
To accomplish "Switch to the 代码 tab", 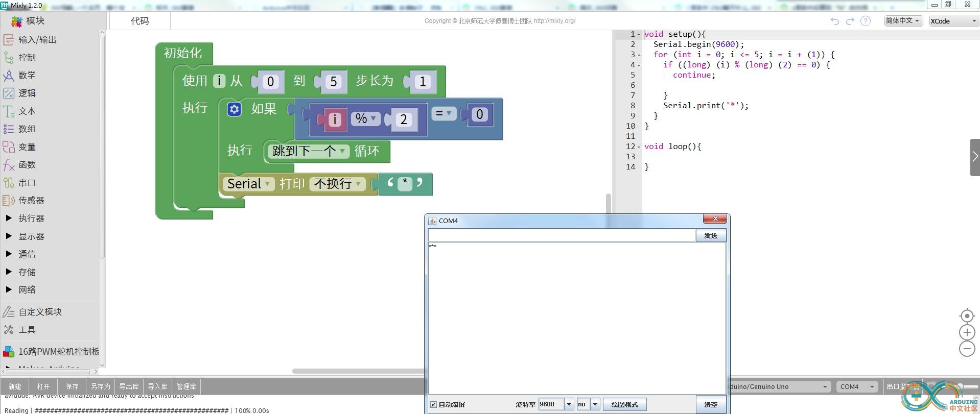I will click(x=140, y=21).
